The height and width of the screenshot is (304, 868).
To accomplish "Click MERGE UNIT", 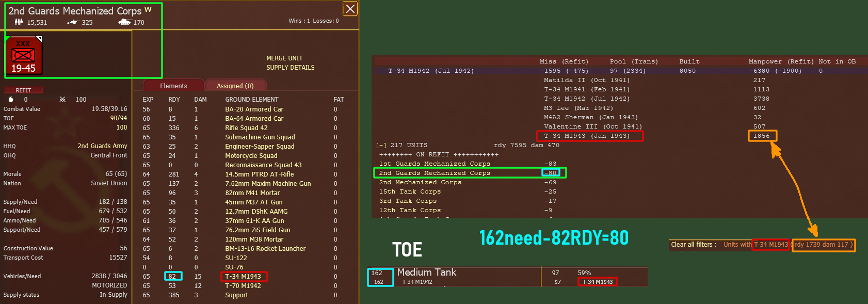I will (284, 58).
